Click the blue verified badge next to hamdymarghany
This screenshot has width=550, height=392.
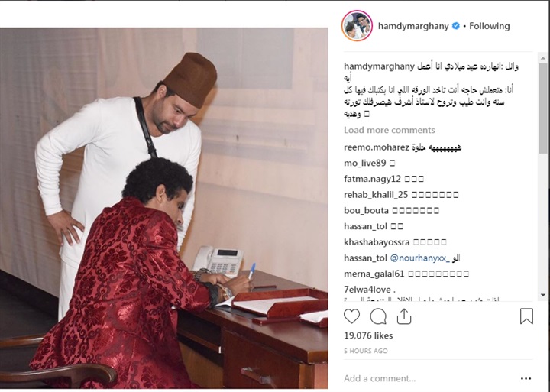coord(455,26)
